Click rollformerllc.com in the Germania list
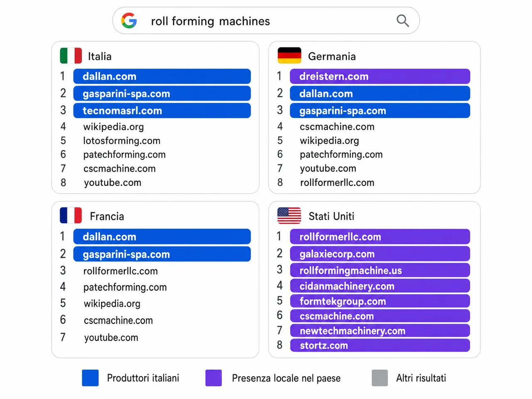 pos(337,183)
